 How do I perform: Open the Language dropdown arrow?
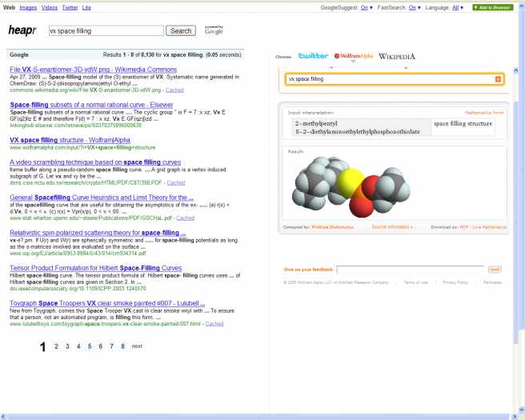point(462,8)
